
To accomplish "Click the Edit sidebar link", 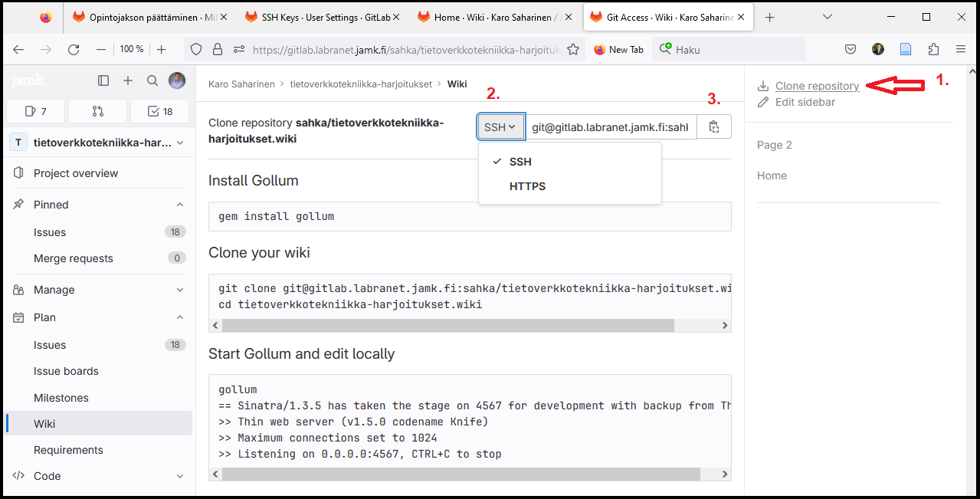I will (805, 102).
